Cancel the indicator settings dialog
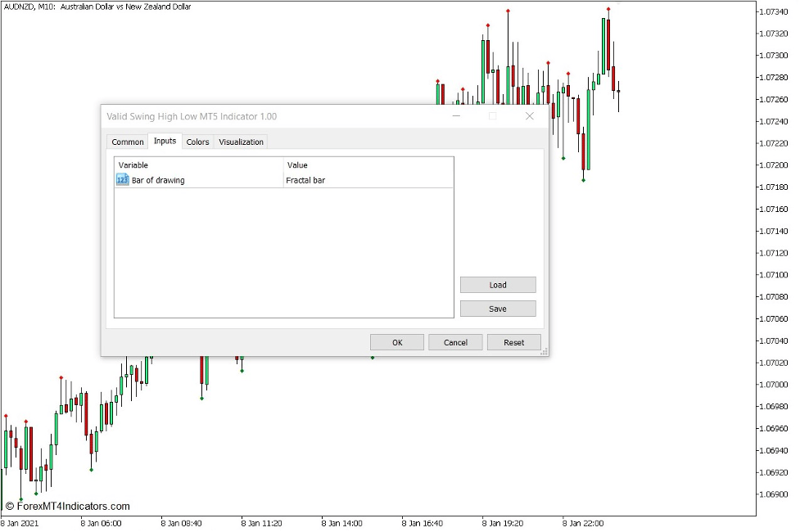 click(455, 342)
